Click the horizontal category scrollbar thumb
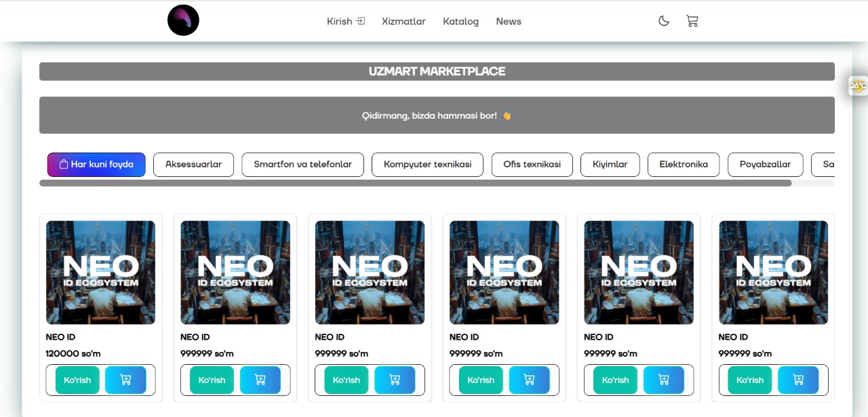The height and width of the screenshot is (417, 868). 415,183
